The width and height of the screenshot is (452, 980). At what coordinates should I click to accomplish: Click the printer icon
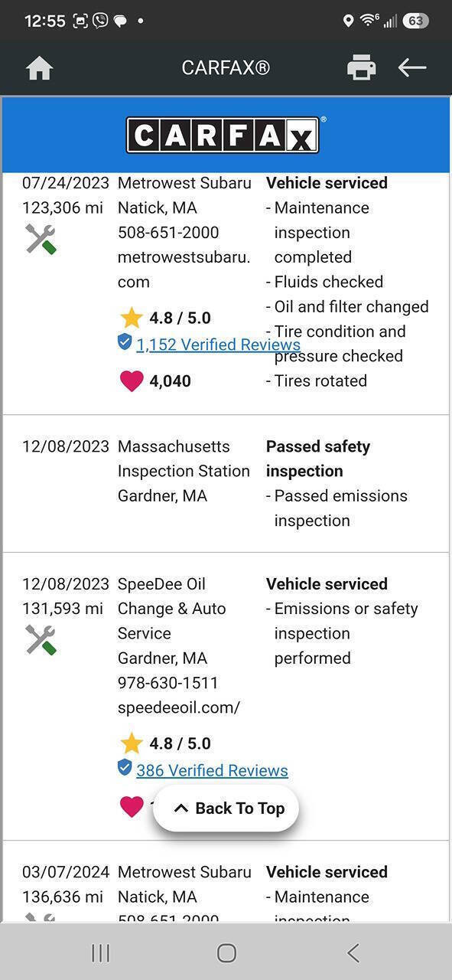(x=362, y=67)
